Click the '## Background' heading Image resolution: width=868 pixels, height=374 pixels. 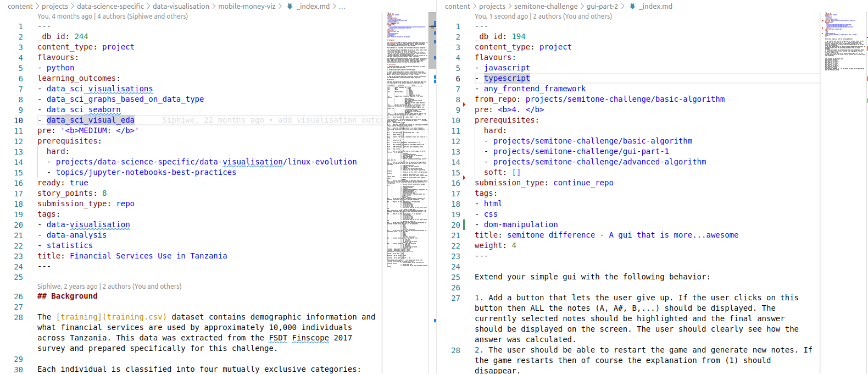(68, 296)
